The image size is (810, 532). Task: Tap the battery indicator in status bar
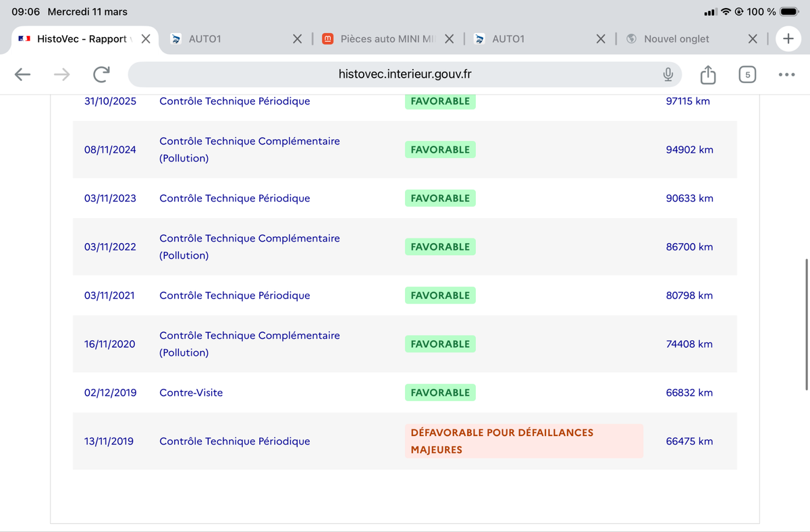(x=790, y=11)
